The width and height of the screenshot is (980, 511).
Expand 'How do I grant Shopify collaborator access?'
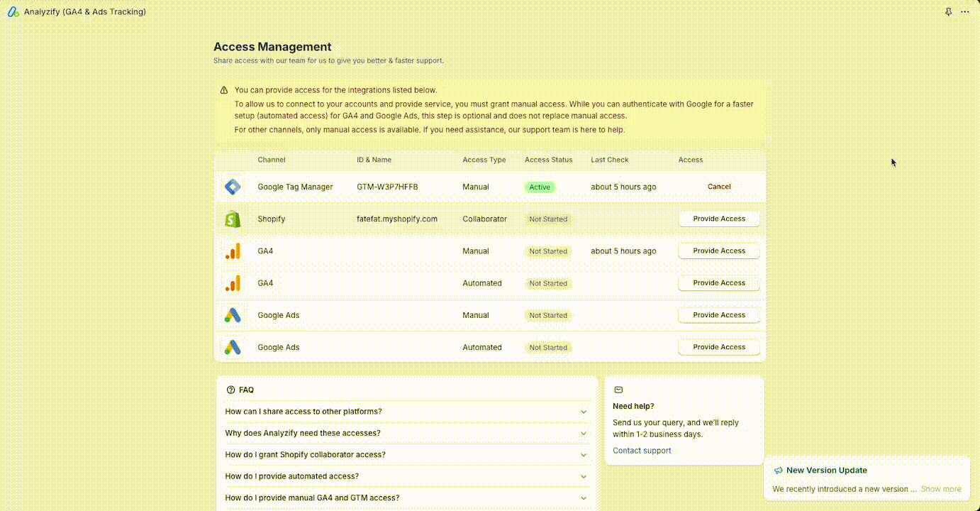[407, 455]
